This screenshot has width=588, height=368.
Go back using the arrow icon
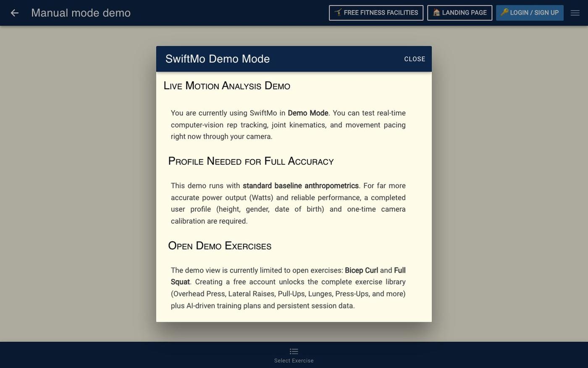(15, 13)
